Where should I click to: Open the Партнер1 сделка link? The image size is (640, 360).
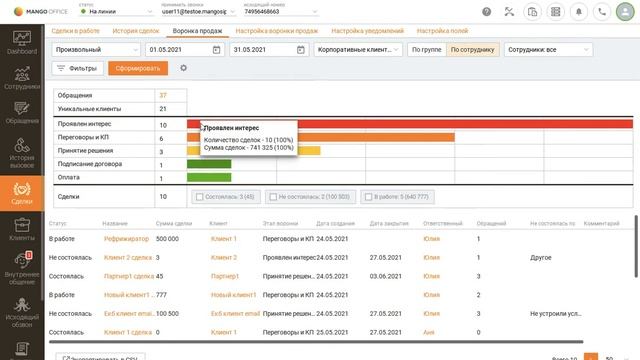129,276
